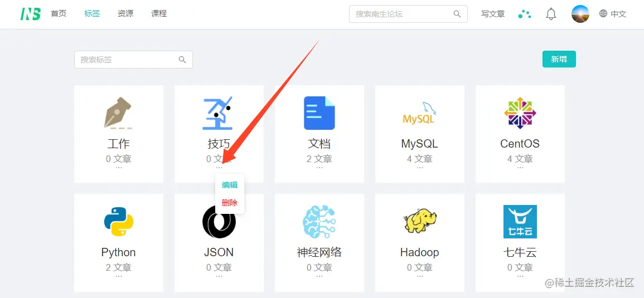The image size is (644, 298).
Task: Open the more menu under MySQL
Action: pos(419,168)
